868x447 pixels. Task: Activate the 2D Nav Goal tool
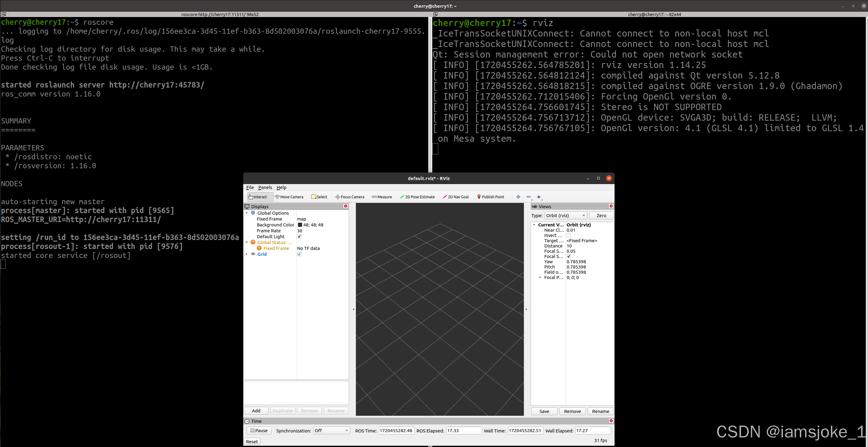(455, 197)
